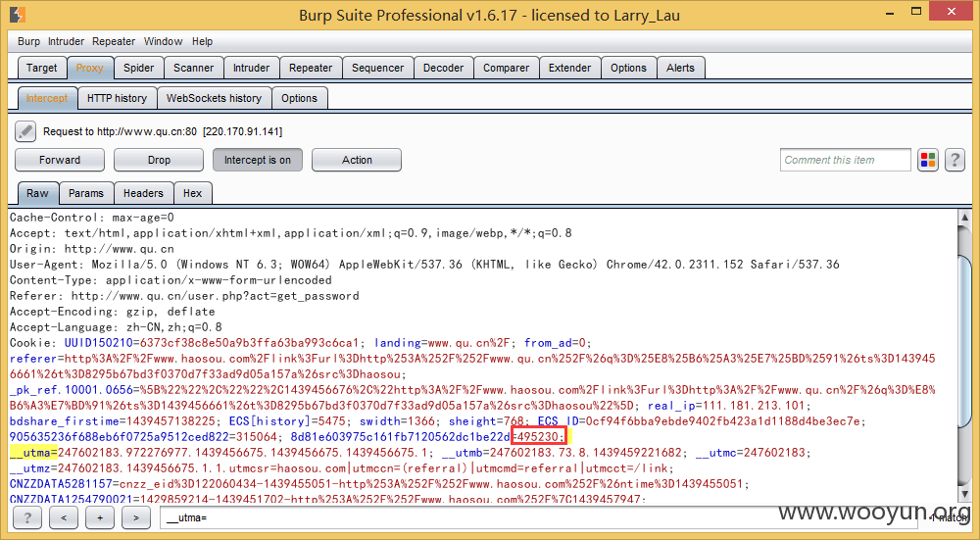The image size is (980, 540).
Task: Open the Repeater menu in menu bar
Action: click(x=114, y=41)
